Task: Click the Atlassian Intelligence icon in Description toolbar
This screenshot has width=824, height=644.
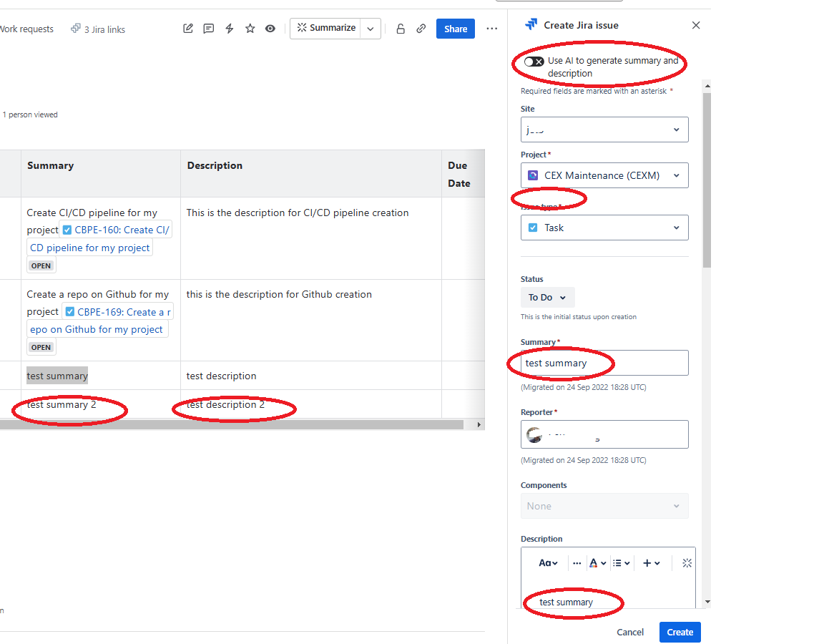Action: click(686, 562)
